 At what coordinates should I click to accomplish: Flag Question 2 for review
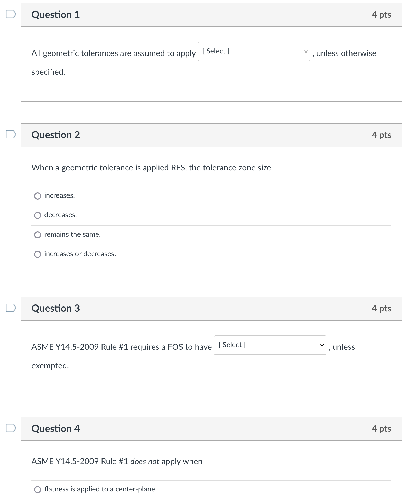[x=11, y=134]
